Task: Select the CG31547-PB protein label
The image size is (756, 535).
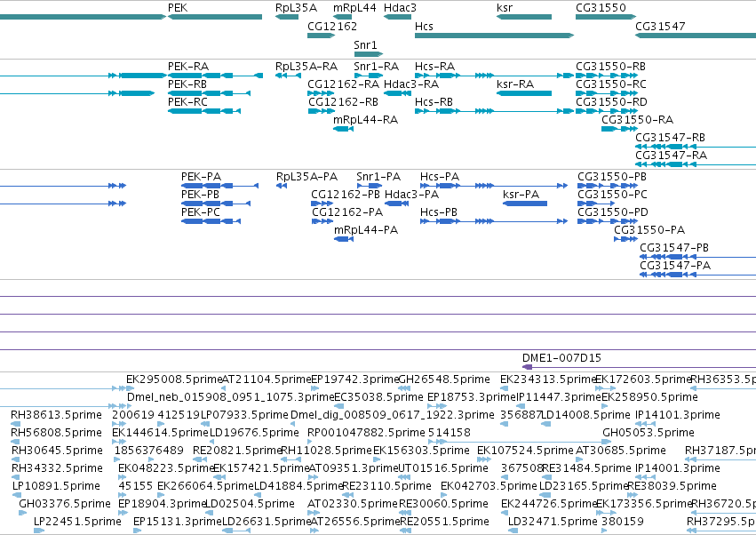Action: pos(674,248)
